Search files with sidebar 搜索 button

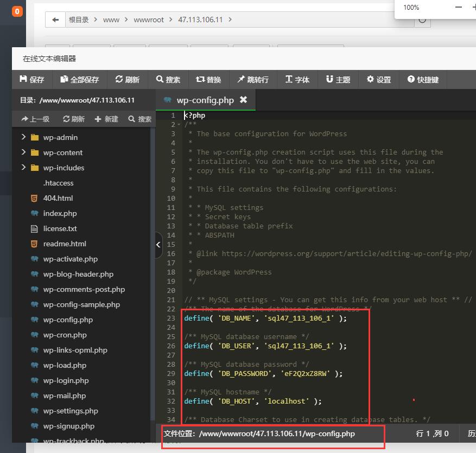click(140, 119)
